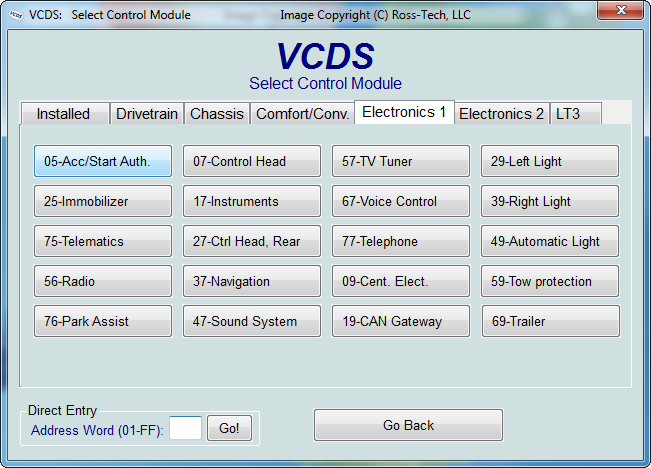Viewport: 651px width, 468px height.
Task: Open module 05-Acc/Start Auth.
Action: coord(103,161)
